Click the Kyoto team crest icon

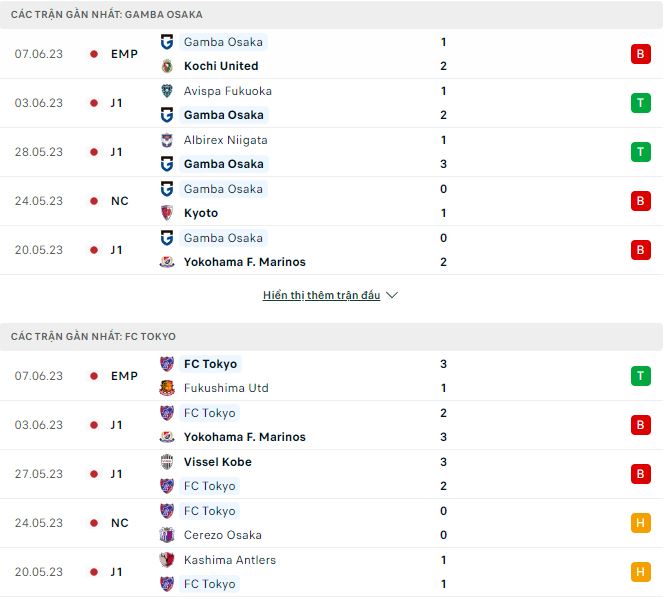tap(167, 213)
